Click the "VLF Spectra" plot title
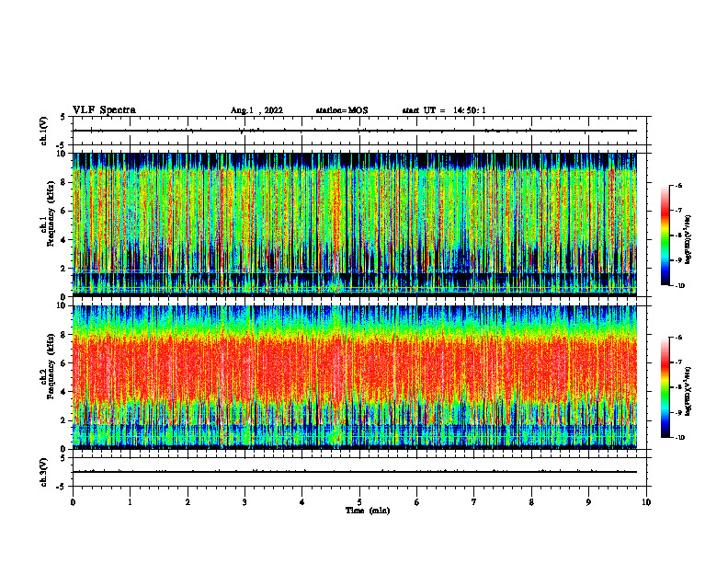 tap(104, 110)
